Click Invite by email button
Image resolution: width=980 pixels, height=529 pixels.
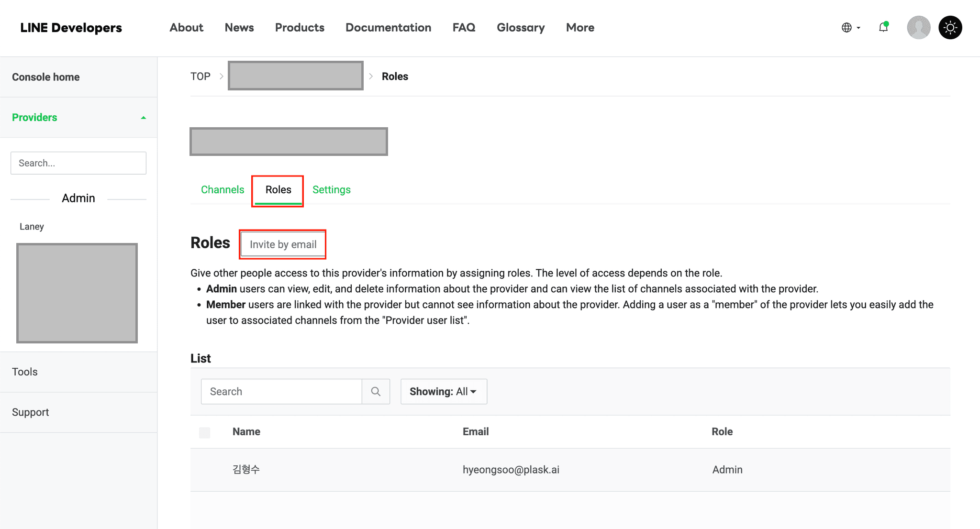click(x=283, y=244)
